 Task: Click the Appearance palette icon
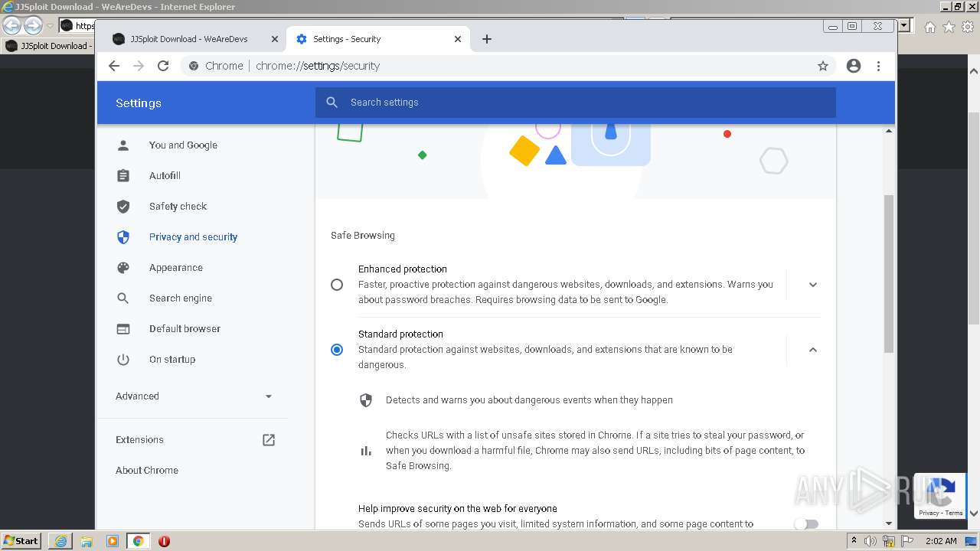(123, 267)
